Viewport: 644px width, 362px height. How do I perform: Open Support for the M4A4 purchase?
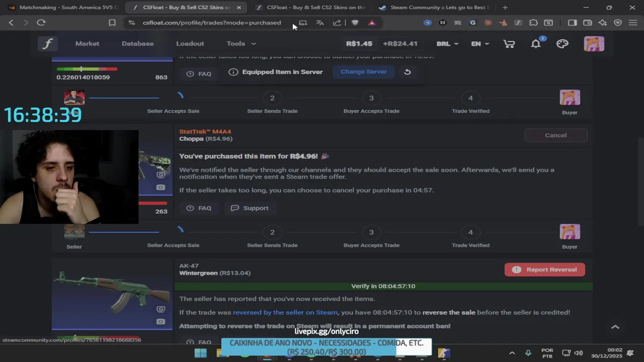250,208
